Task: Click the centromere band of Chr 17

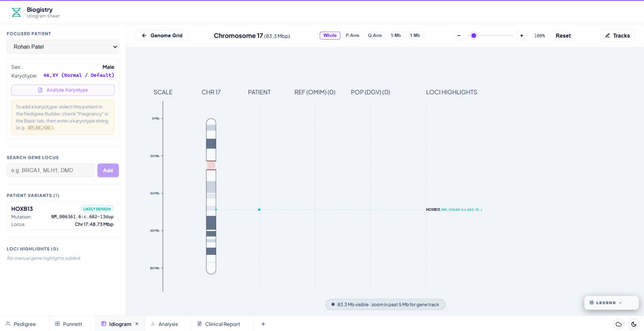Action: tap(211, 165)
